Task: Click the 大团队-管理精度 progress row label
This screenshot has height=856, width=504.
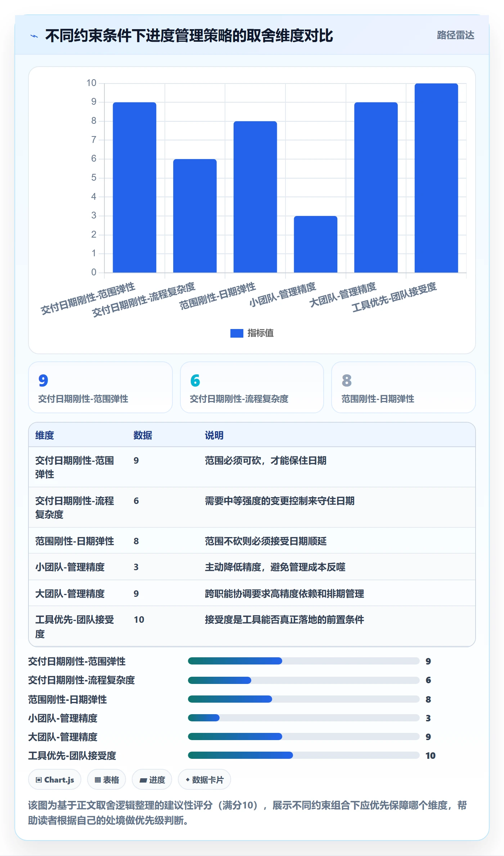Action: (63, 737)
